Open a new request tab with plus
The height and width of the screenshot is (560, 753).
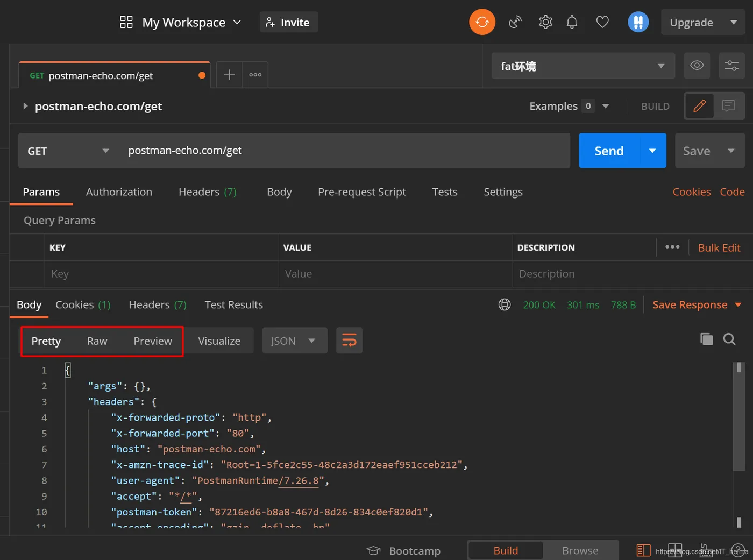(229, 75)
